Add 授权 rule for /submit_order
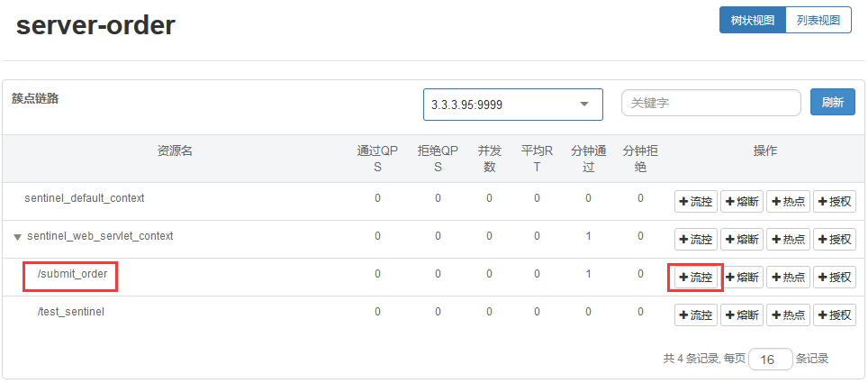Screen dimensions: 868x383 pyautogui.click(x=835, y=278)
